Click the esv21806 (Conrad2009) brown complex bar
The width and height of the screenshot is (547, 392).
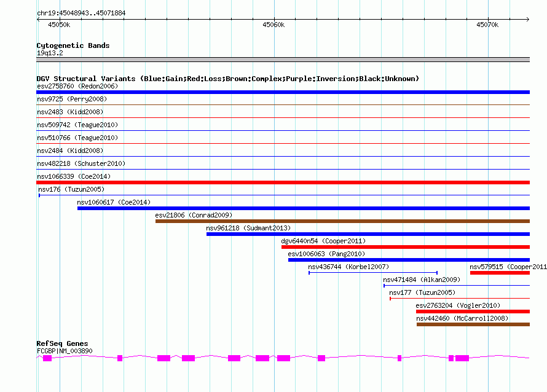(342, 221)
